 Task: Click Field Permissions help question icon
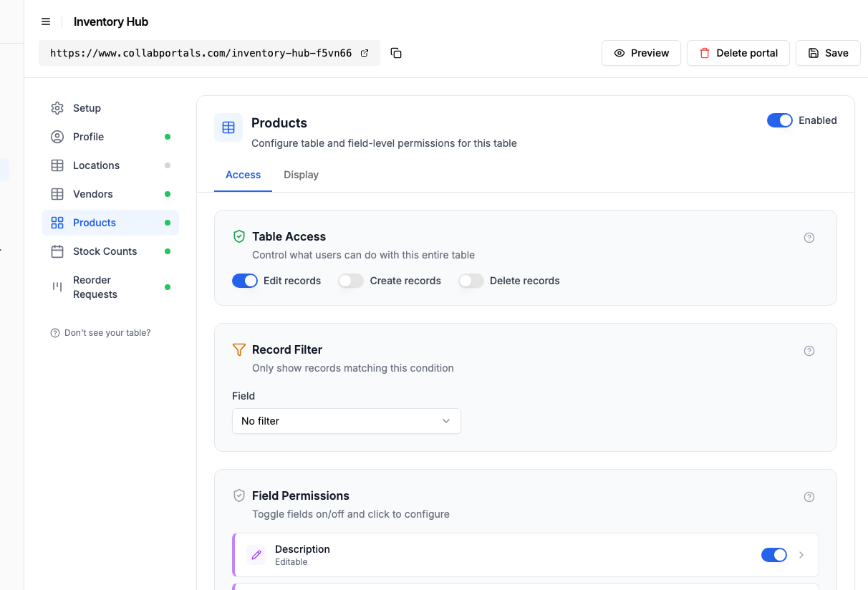809,497
